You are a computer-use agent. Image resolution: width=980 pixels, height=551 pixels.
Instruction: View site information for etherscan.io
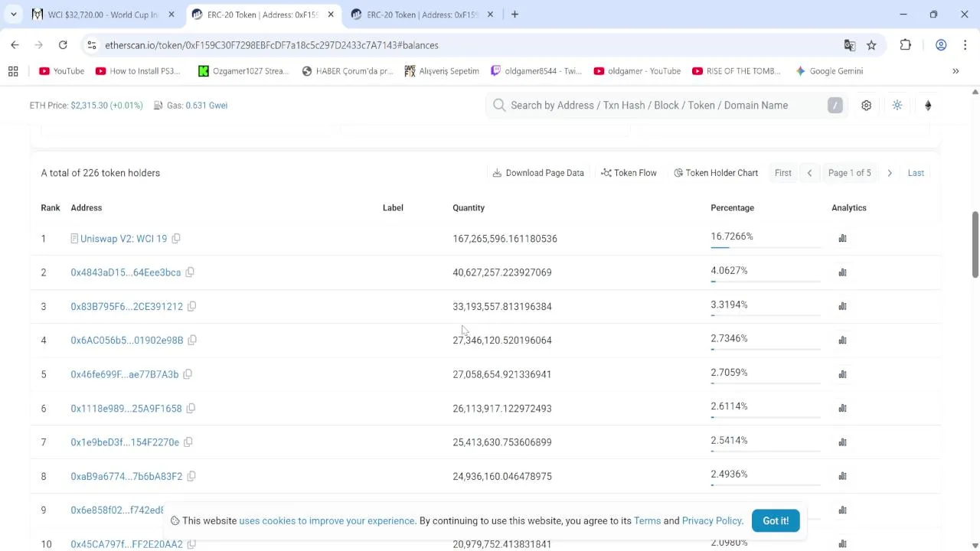click(92, 45)
